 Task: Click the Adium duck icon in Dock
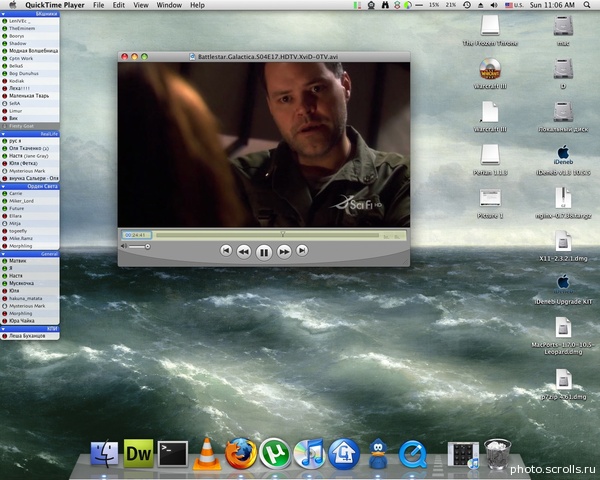pyautogui.click(x=378, y=454)
